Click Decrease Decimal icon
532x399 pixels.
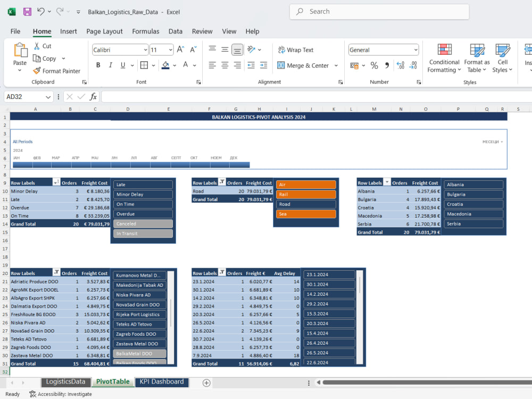click(x=413, y=65)
